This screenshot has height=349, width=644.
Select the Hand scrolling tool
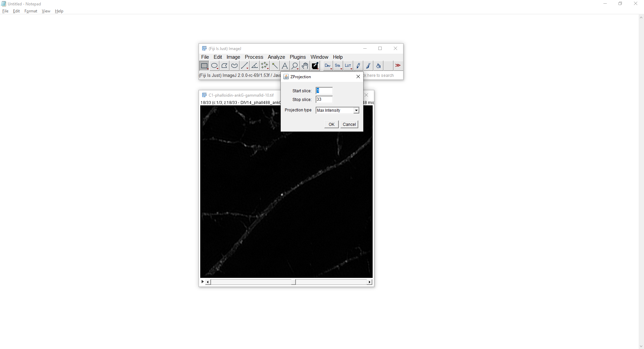(305, 66)
